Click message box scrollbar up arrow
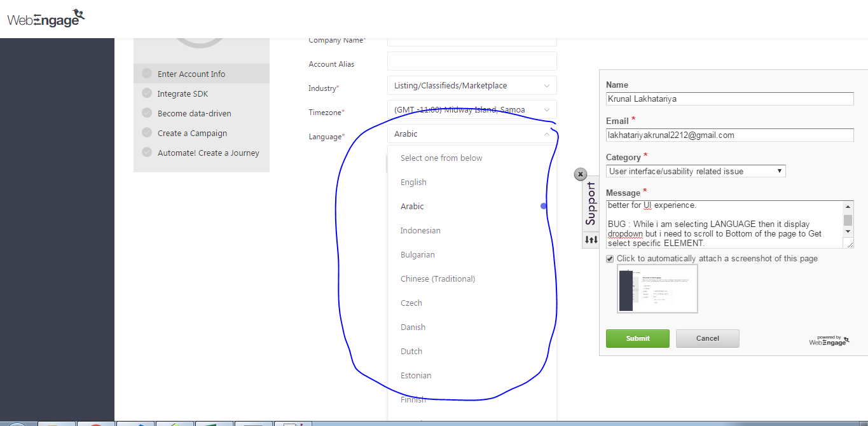This screenshot has height=426, width=868. pos(848,207)
